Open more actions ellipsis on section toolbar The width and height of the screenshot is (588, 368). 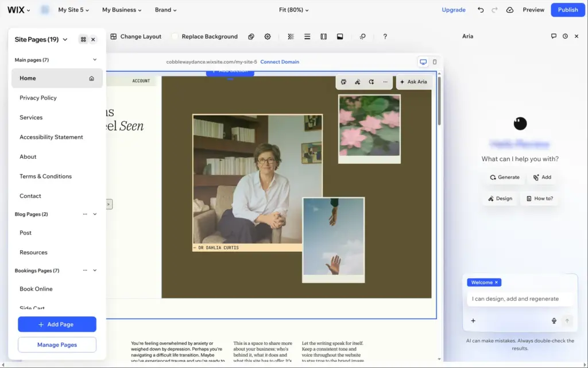(x=385, y=82)
